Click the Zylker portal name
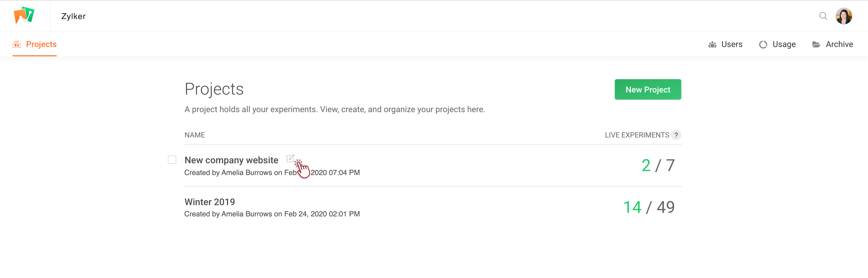The height and width of the screenshot is (278, 868). (73, 16)
